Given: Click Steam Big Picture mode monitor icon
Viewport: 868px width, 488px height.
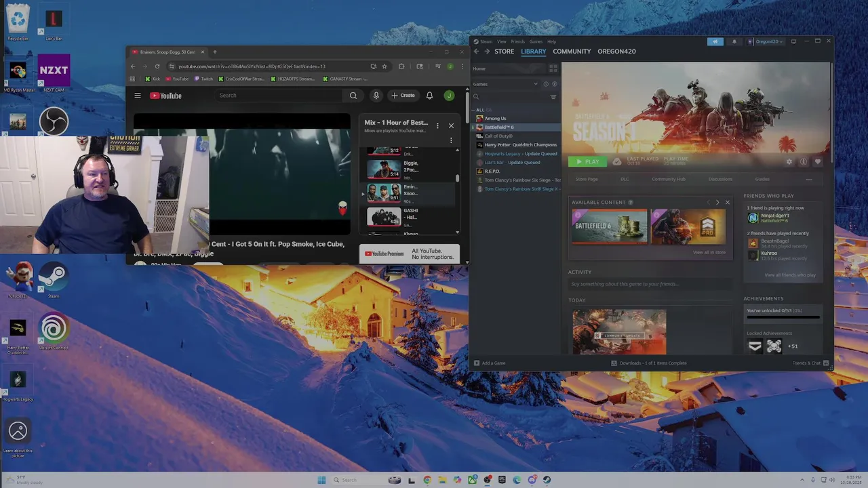Looking at the screenshot, I should click(793, 41).
